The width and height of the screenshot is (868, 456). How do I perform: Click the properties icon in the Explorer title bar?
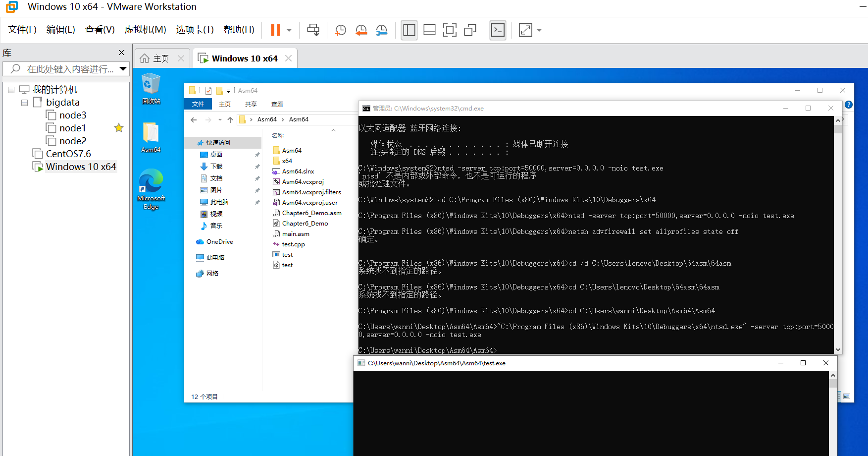pyautogui.click(x=208, y=91)
